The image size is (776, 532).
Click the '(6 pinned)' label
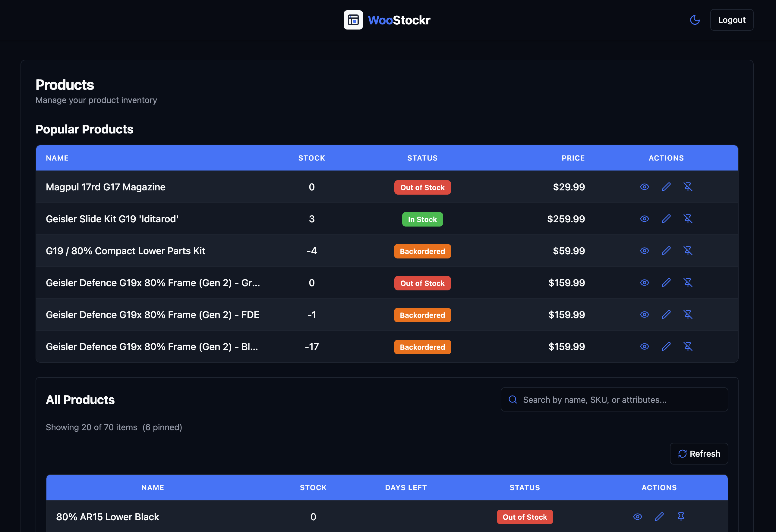[162, 427]
